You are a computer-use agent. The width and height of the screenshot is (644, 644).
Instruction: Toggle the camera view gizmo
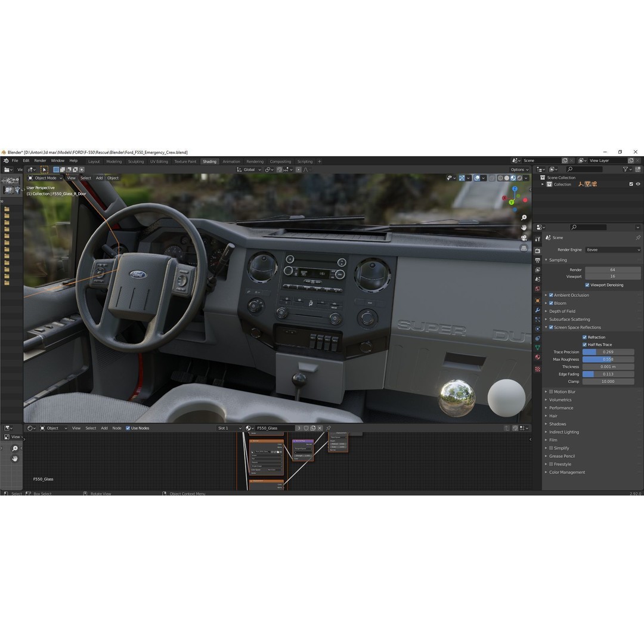pos(524,238)
